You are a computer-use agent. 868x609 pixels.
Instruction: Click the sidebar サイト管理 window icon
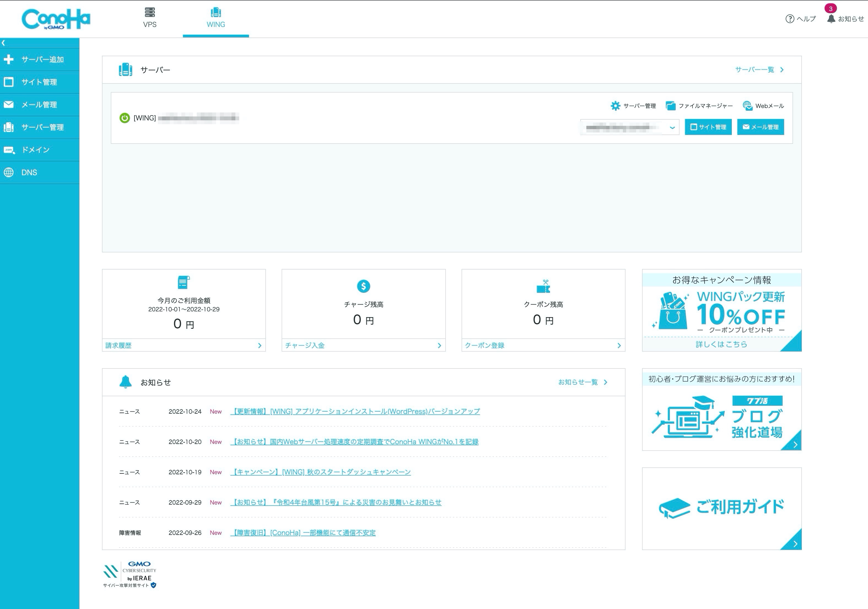coord(9,82)
